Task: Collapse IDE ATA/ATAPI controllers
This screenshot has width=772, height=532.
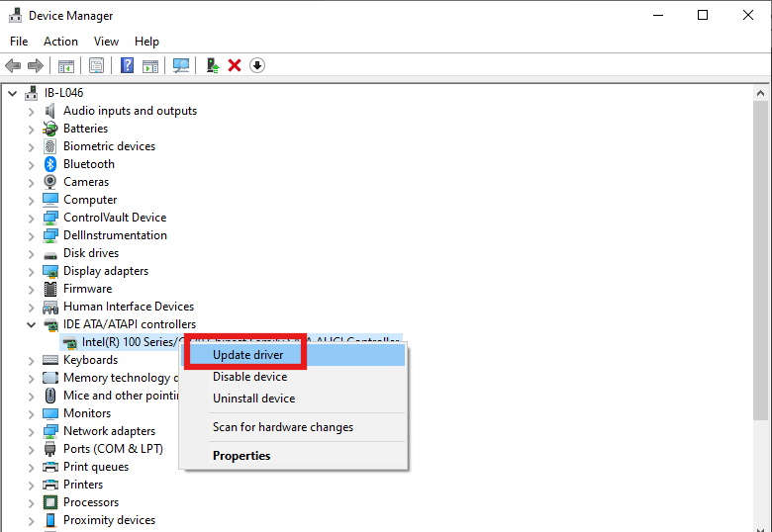Action: [31, 324]
